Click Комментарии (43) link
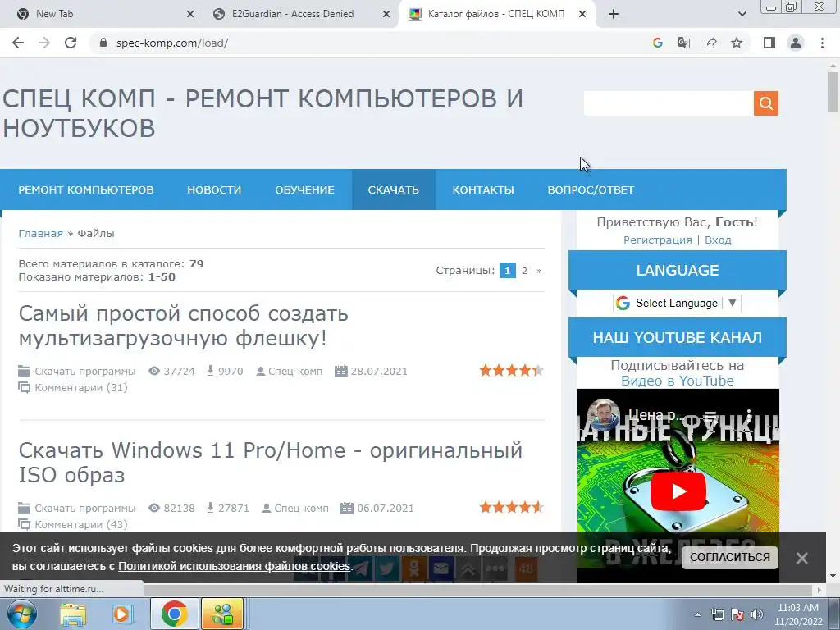The width and height of the screenshot is (840, 630). coord(81,524)
